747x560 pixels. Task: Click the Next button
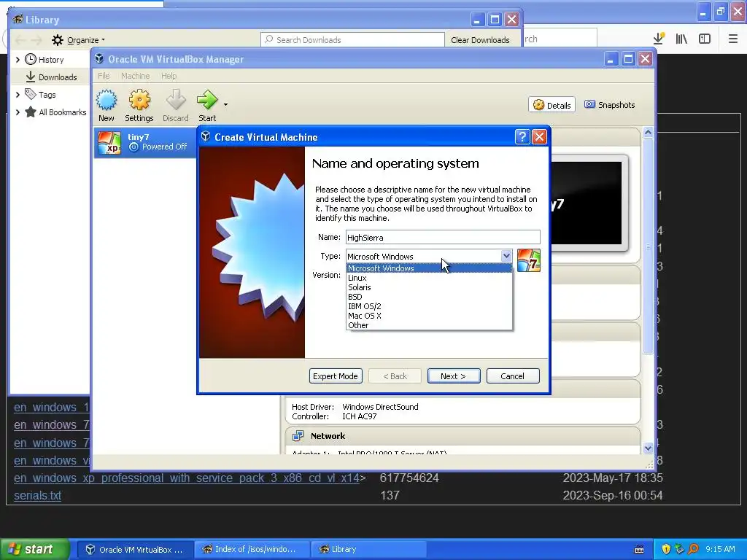pos(454,376)
